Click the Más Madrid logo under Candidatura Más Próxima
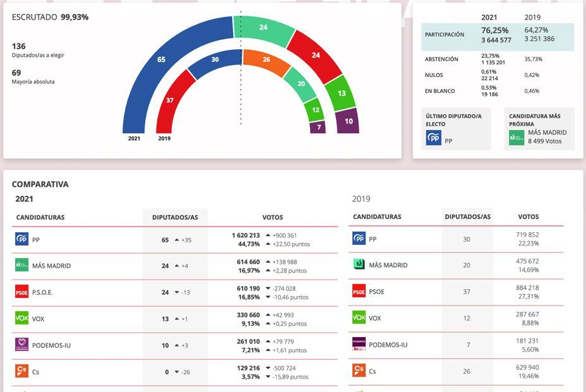Image resolution: width=586 pixels, height=392 pixels. 517,137
